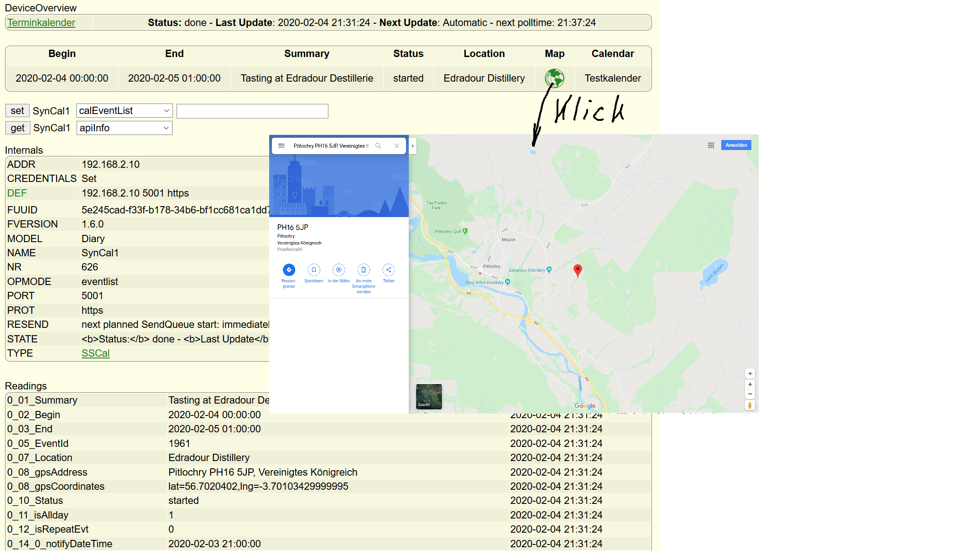
Task: Click the get button for SynCal1
Action: [x=18, y=128]
